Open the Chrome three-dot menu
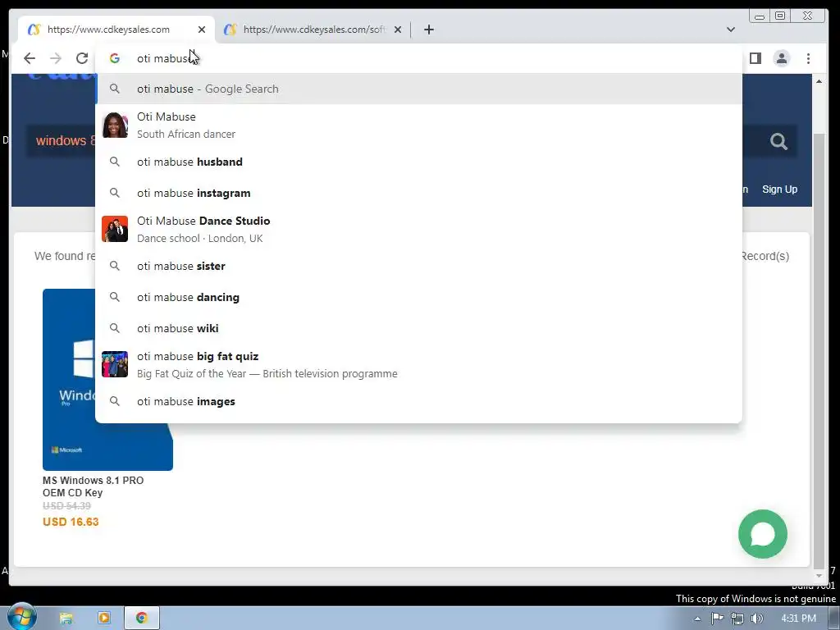The width and height of the screenshot is (840, 630). tap(808, 58)
